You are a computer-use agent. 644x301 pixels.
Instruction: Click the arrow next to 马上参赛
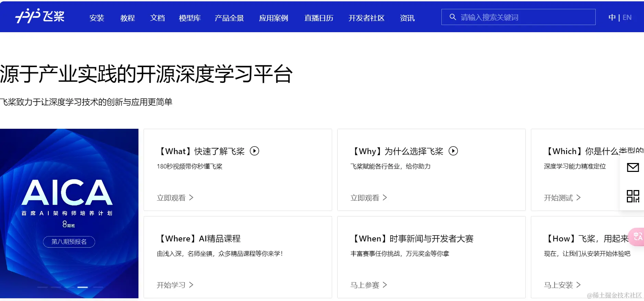385,285
